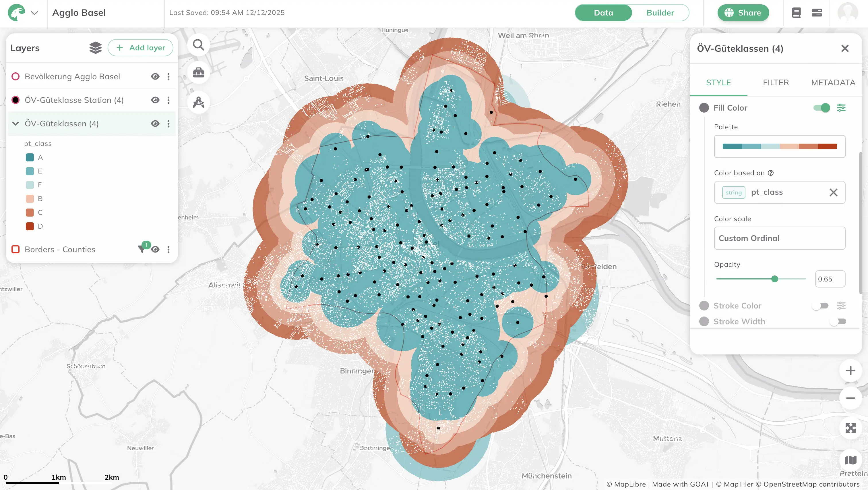This screenshot has height=490, width=868.
Task: Switch to the Builder view
Action: (x=660, y=12)
